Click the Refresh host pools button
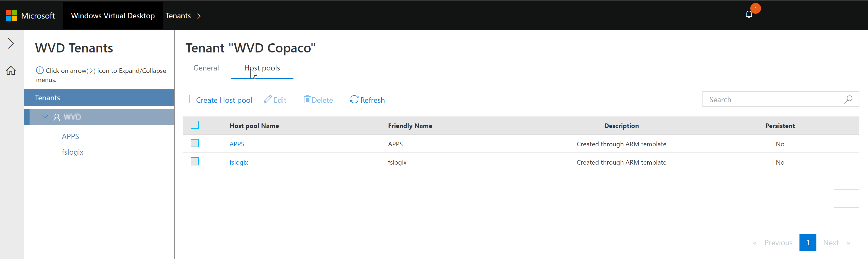868x259 pixels. click(x=367, y=100)
